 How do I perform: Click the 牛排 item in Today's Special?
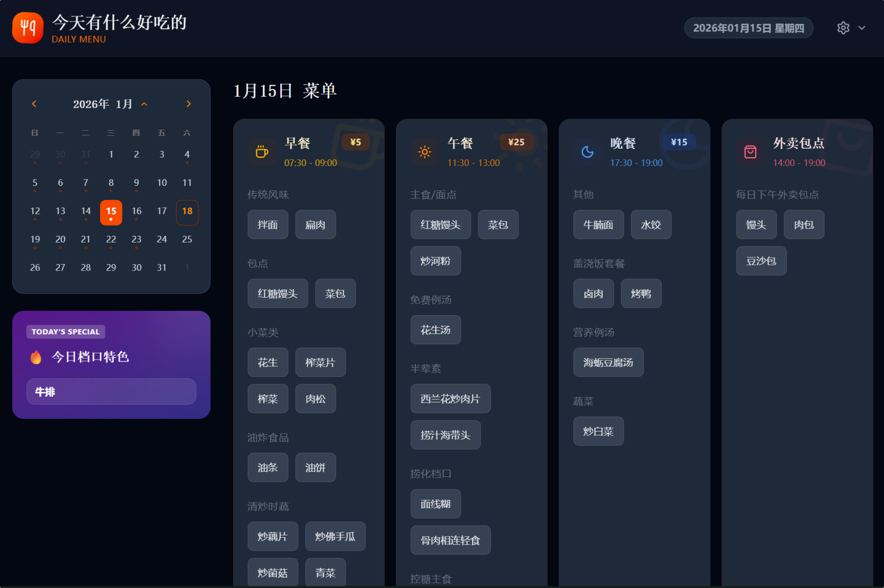point(111,391)
